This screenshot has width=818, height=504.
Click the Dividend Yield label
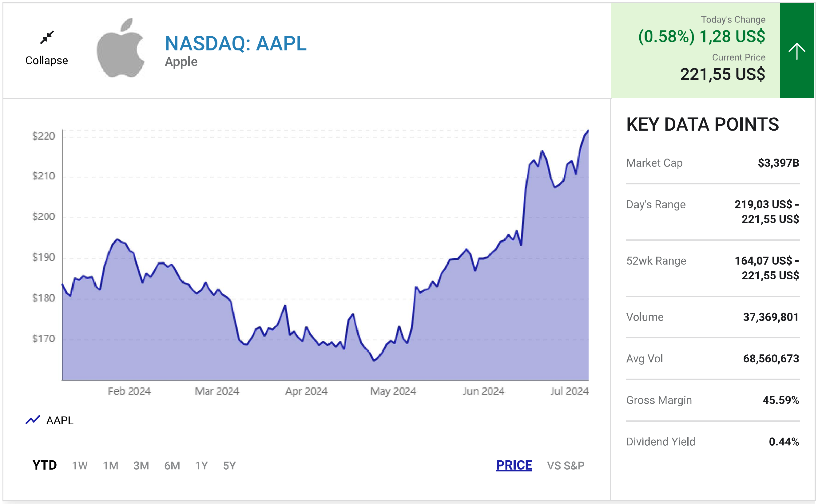(x=661, y=442)
